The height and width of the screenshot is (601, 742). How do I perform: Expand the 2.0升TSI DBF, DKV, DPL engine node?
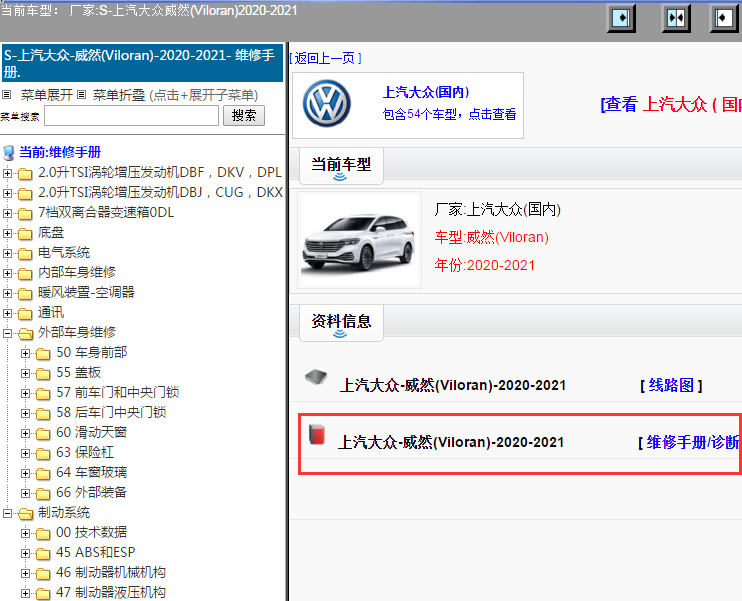tap(7, 173)
